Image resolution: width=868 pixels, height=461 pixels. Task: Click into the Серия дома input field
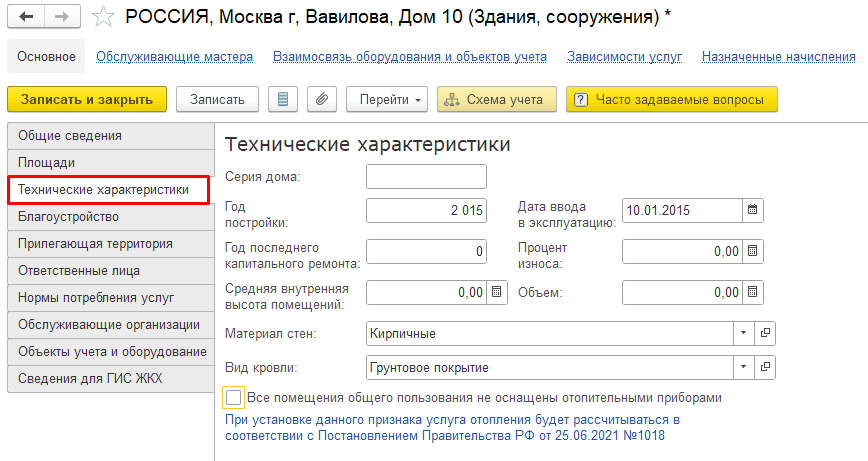(x=426, y=177)
